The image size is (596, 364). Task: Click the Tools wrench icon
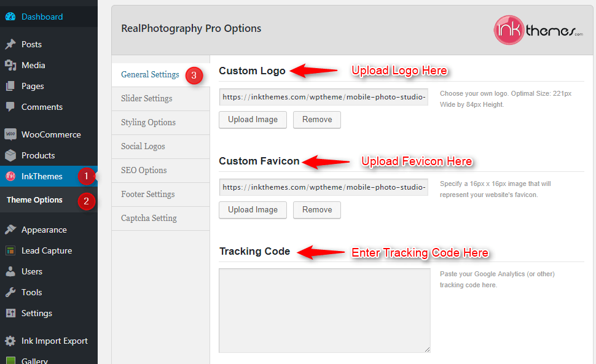tap(10, 292)
